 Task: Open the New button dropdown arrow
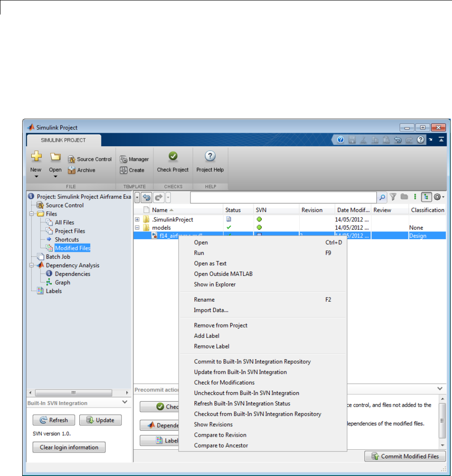tap(36, 177)
